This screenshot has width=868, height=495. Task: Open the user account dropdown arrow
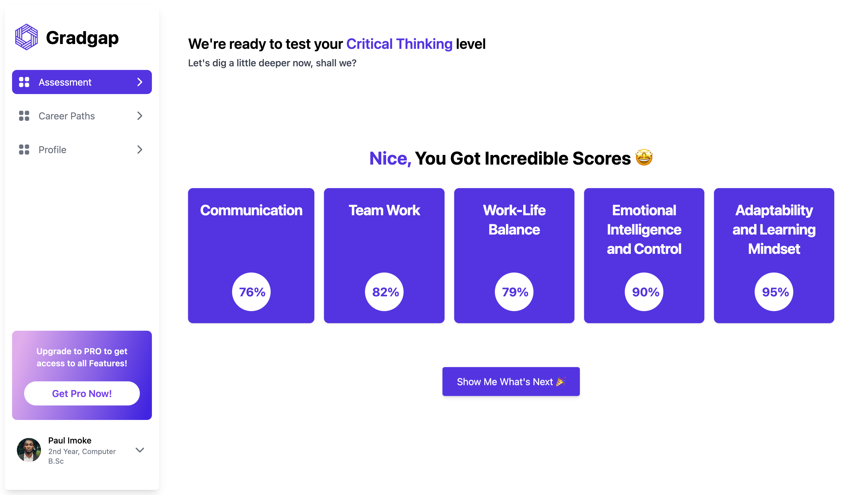click(140, 450)
